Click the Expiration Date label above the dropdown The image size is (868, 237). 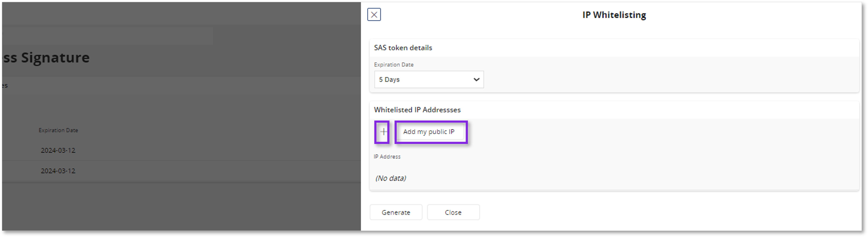pyautogui.click(x=393, y=65)
